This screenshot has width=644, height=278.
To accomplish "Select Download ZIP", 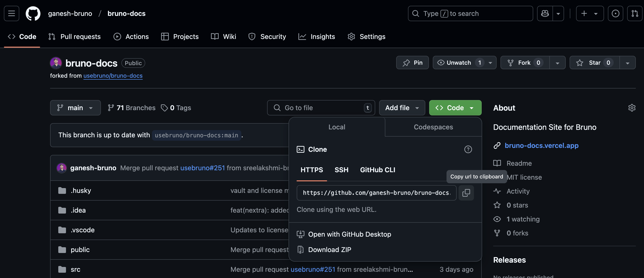I will (329, 249).
